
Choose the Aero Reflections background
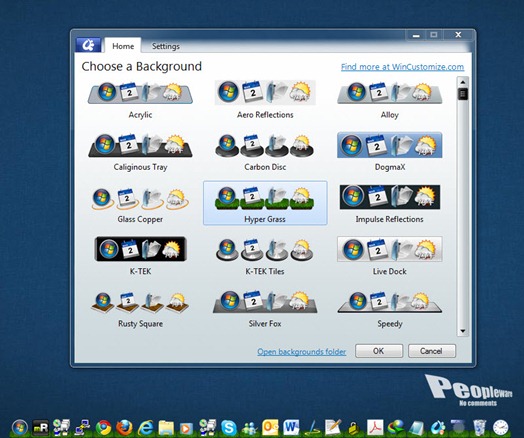(265, 93)
